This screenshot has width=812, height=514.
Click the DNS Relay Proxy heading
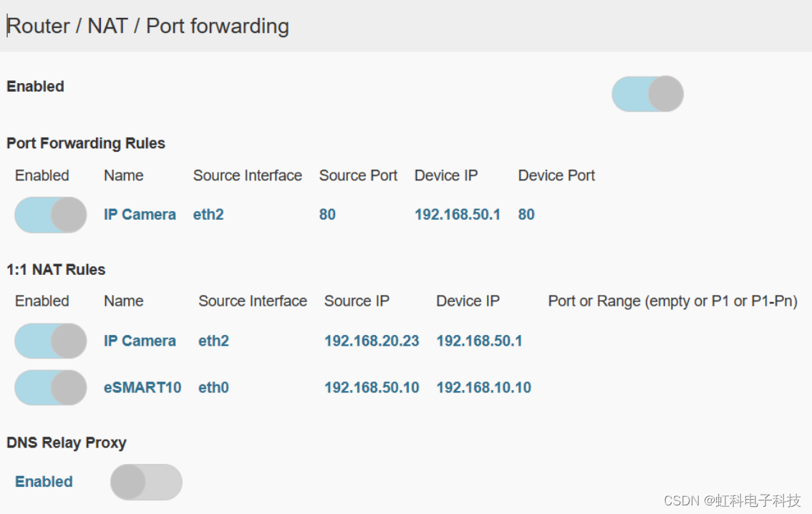(x=67, y=442)
